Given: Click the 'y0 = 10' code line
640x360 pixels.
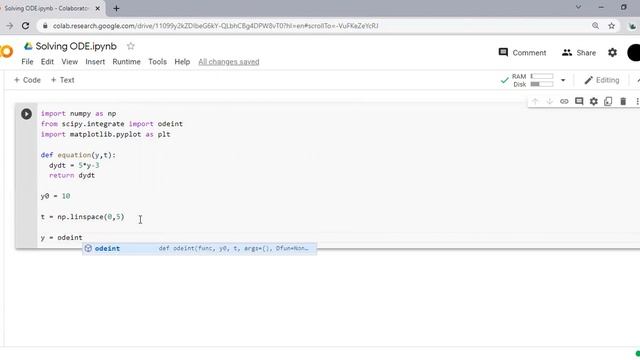Looking at the screenshot, I should [x=56, y=196].
